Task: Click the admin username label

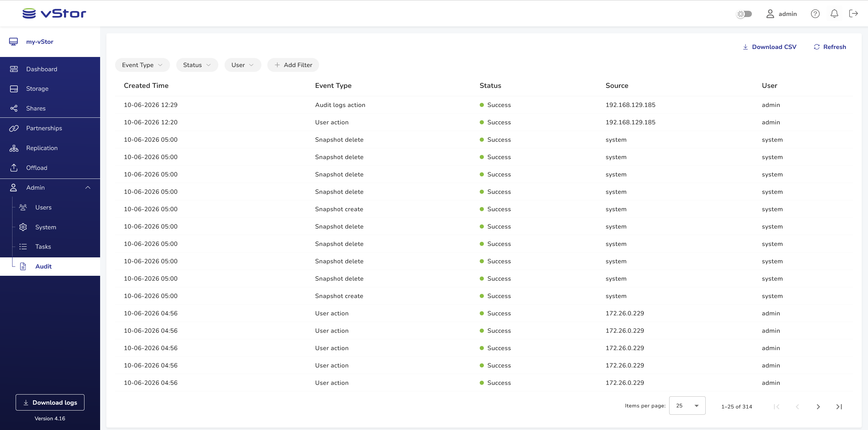Action: coord(788,14)
